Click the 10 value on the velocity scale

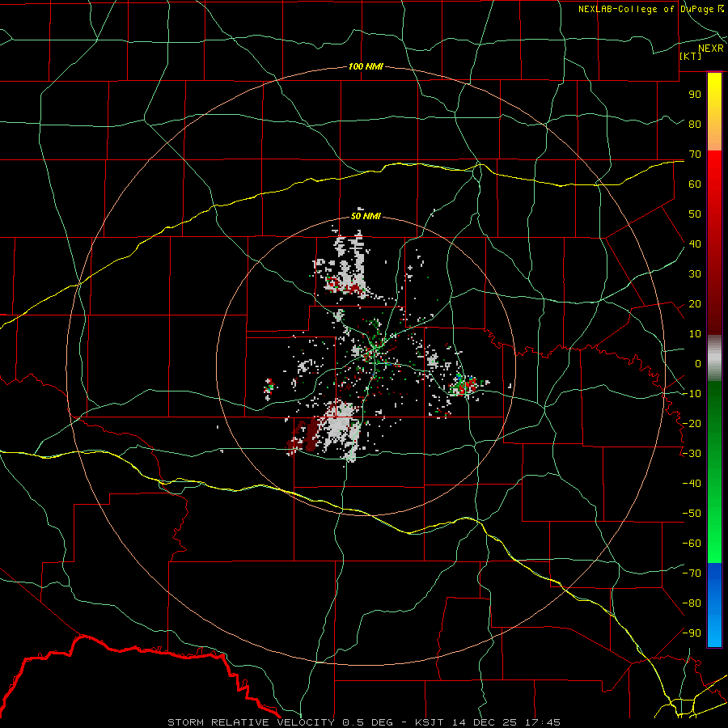tap(695, 334)
